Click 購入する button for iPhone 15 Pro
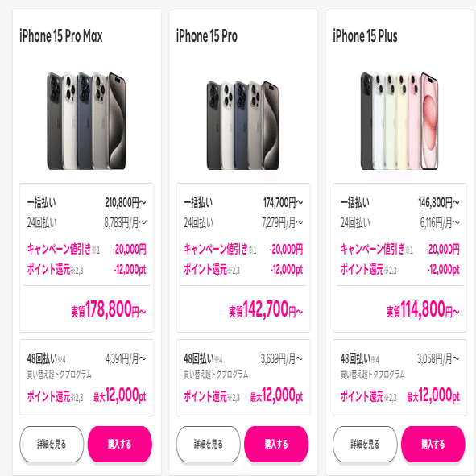 pos(276,444)
